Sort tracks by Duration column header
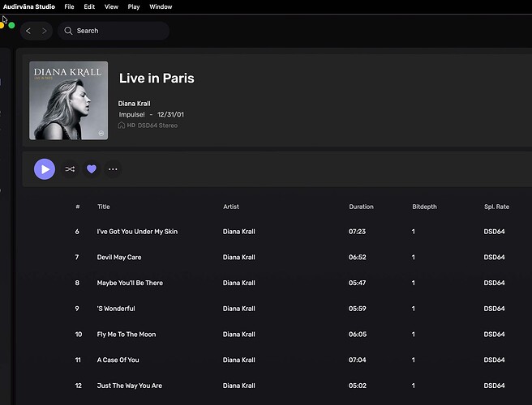 pyautogui.click(x=361, y=207)
